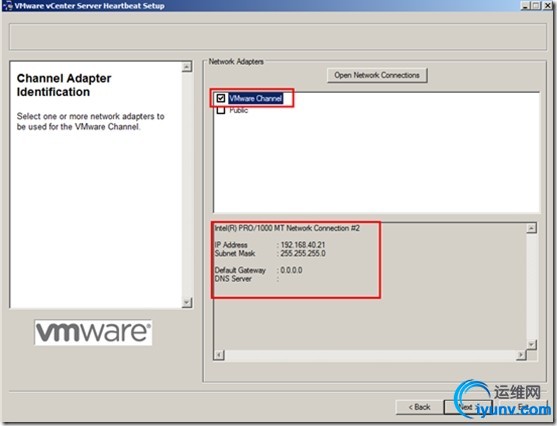Check the Public adapter checkbox
This screenshot has width=557, height=426.
221,110
